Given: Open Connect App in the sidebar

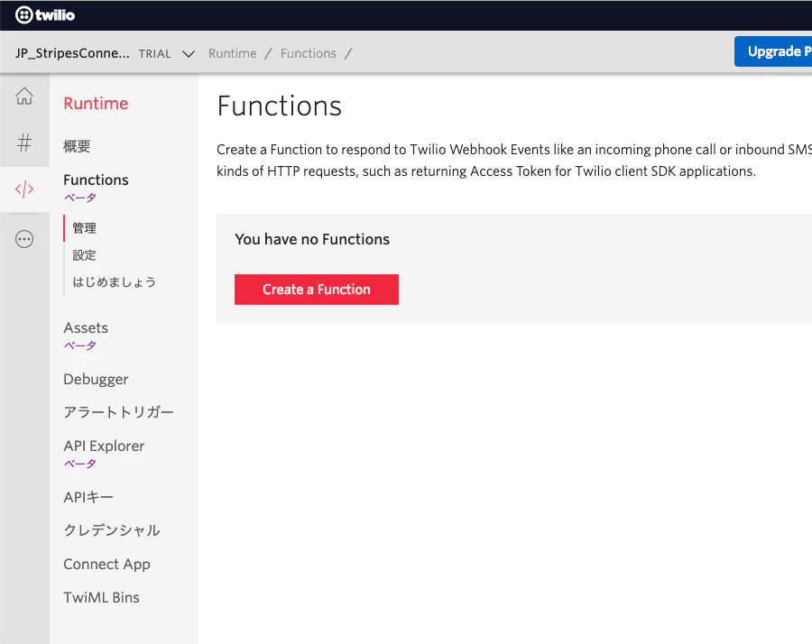Looking at the screenshot, I should point(106,564).
